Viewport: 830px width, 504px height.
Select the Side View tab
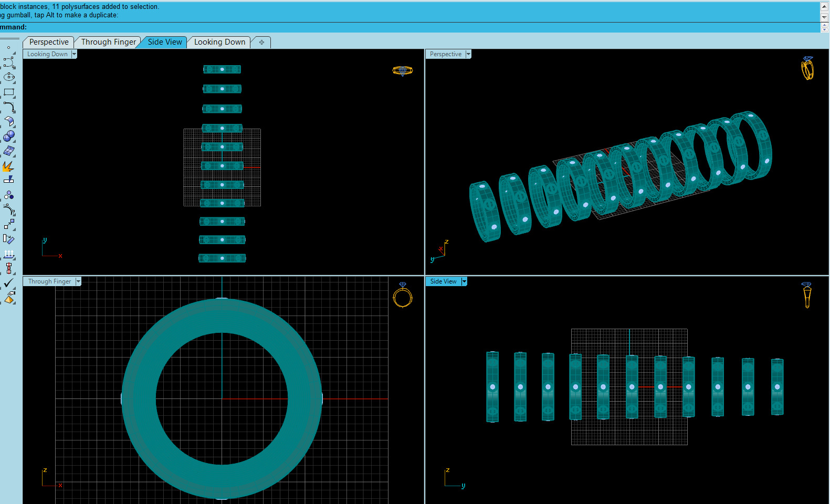(x=164, y=42)
